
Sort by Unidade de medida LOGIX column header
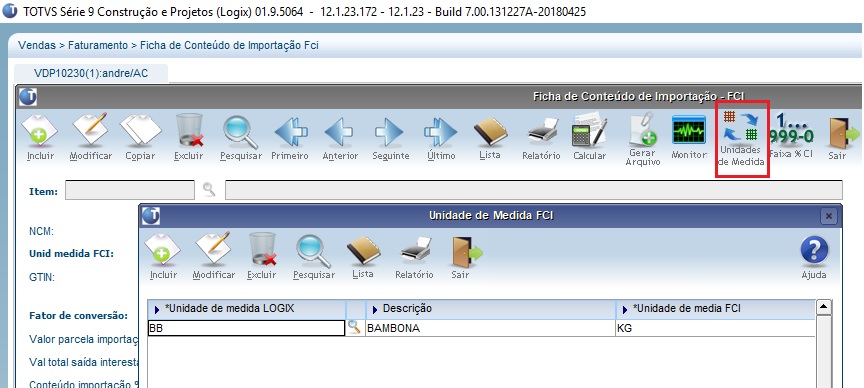coord(247,309)
